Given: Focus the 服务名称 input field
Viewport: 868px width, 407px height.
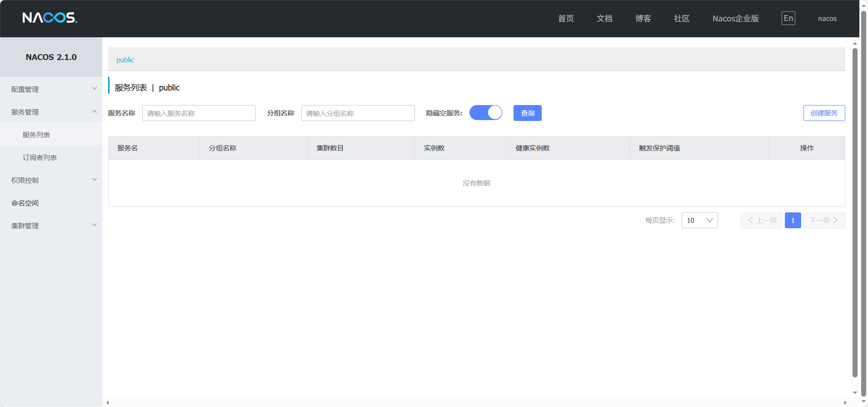Looking at the screenshot, I should pos(199,113).
